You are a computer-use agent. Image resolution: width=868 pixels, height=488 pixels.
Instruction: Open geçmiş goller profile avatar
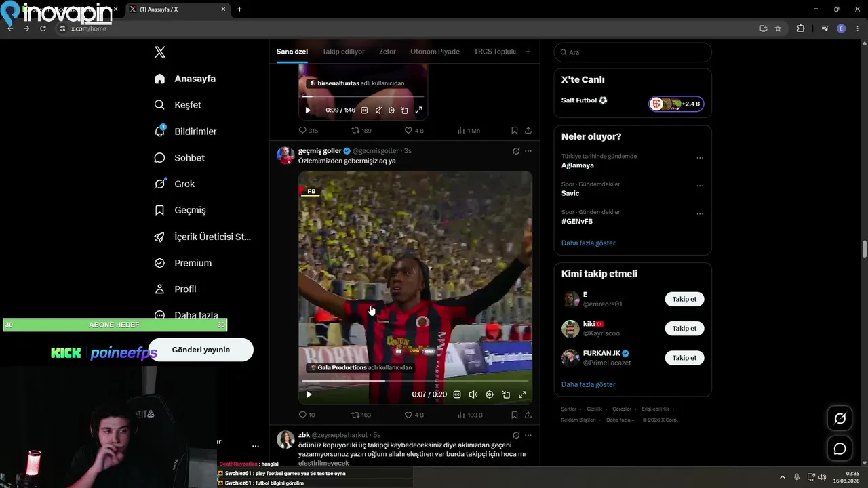285,155
